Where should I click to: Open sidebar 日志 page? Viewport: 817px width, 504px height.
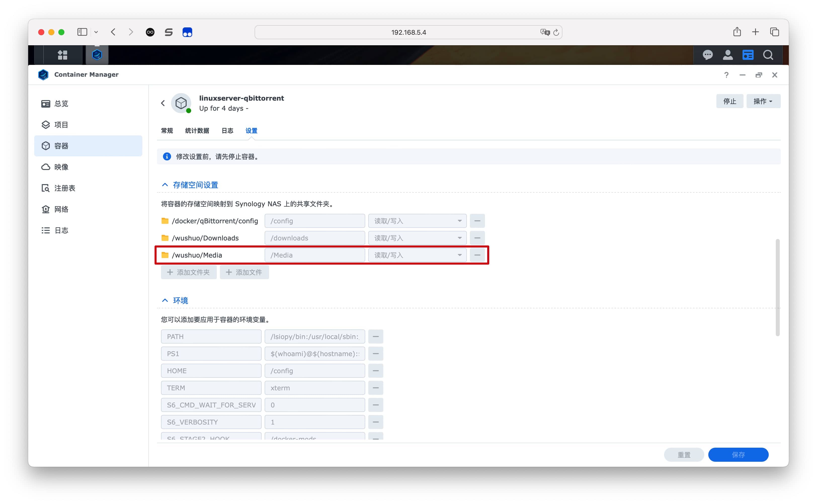pyautogui.click(x=88, y=230)
